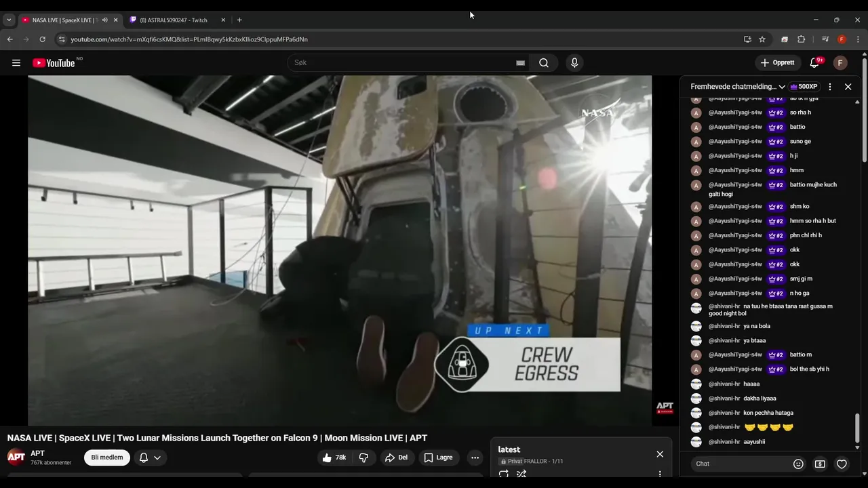Close the live chat panel
Viewport: 868px width, 488px height.
click(848, 87)
